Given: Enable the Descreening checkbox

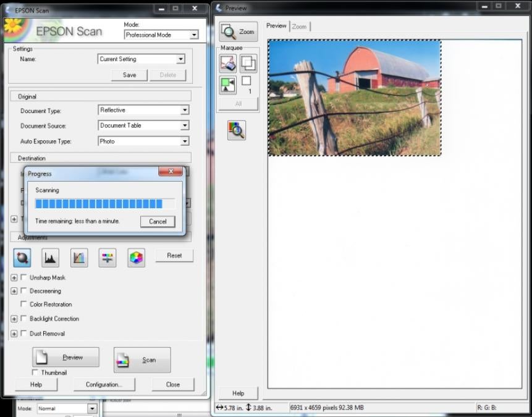Looking at the screenshot, I should 23,291.
